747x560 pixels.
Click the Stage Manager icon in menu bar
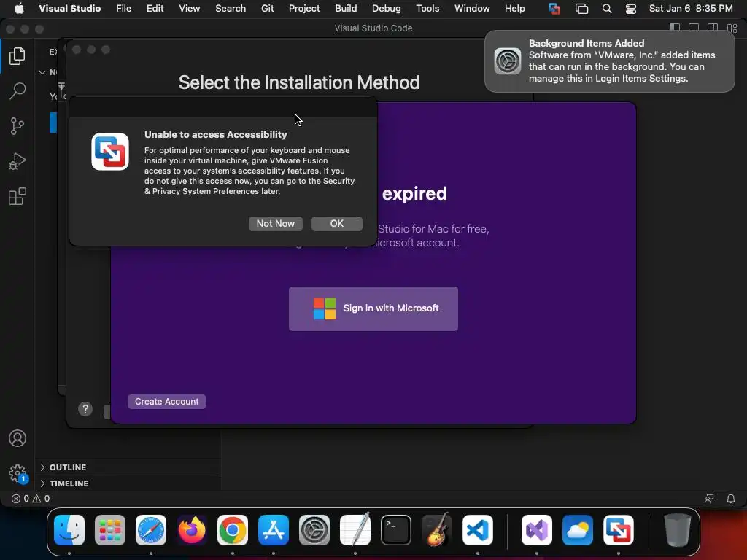tap(581, 9)
